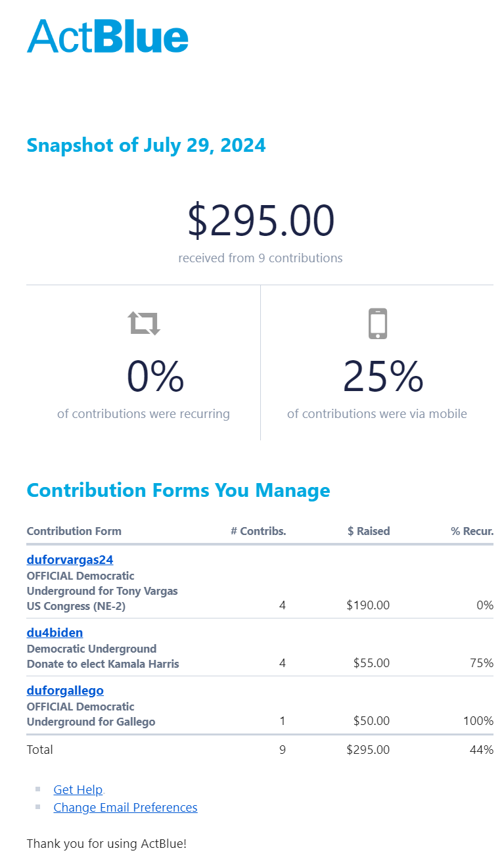Click the 0% recurring contributions figure
This screenshot has height=861, width=504.
pos(155,377)
